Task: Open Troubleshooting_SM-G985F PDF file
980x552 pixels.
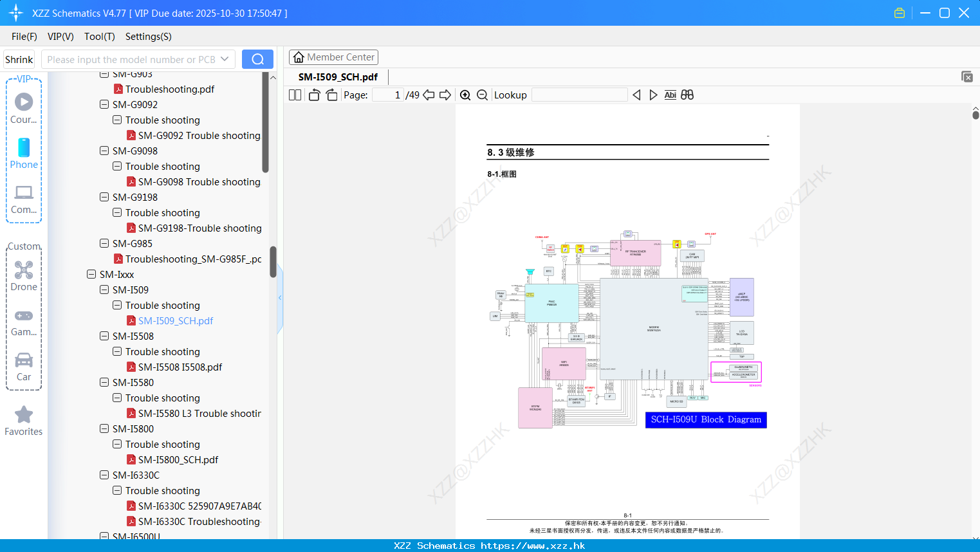Action: pos(187,259)
